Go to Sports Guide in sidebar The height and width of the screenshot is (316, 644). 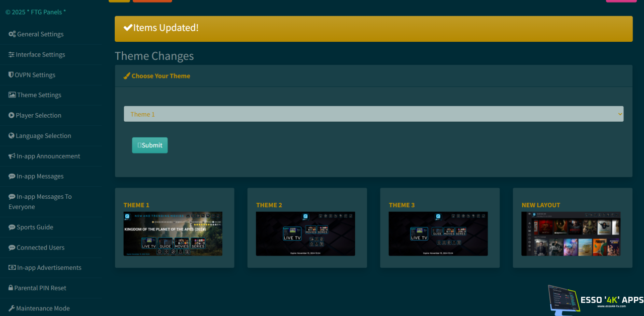[x=35, y=227]
